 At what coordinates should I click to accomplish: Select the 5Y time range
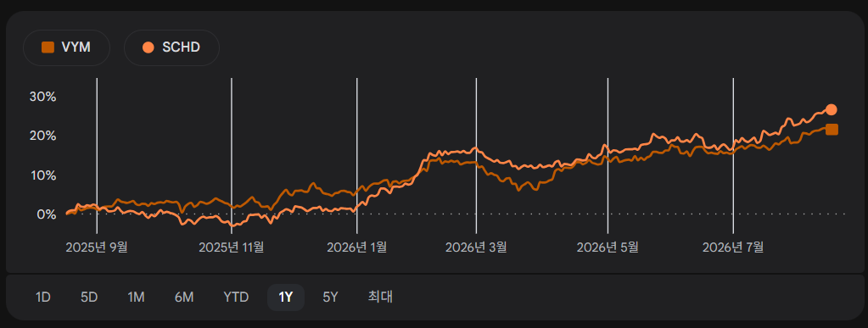[330, 297]
